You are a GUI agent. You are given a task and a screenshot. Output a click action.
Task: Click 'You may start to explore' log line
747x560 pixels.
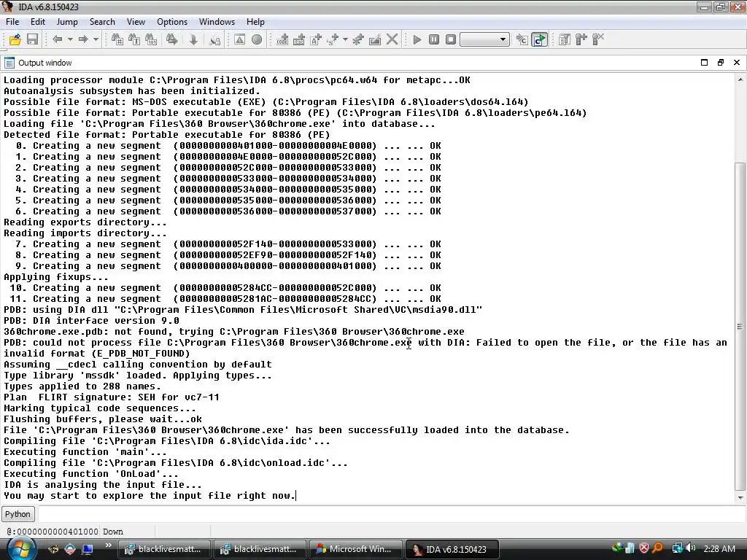click(150, 496)
